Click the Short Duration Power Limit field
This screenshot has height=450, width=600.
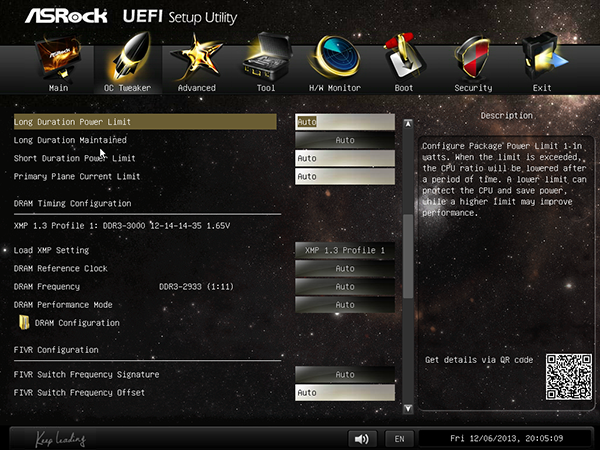coord(345,158)
